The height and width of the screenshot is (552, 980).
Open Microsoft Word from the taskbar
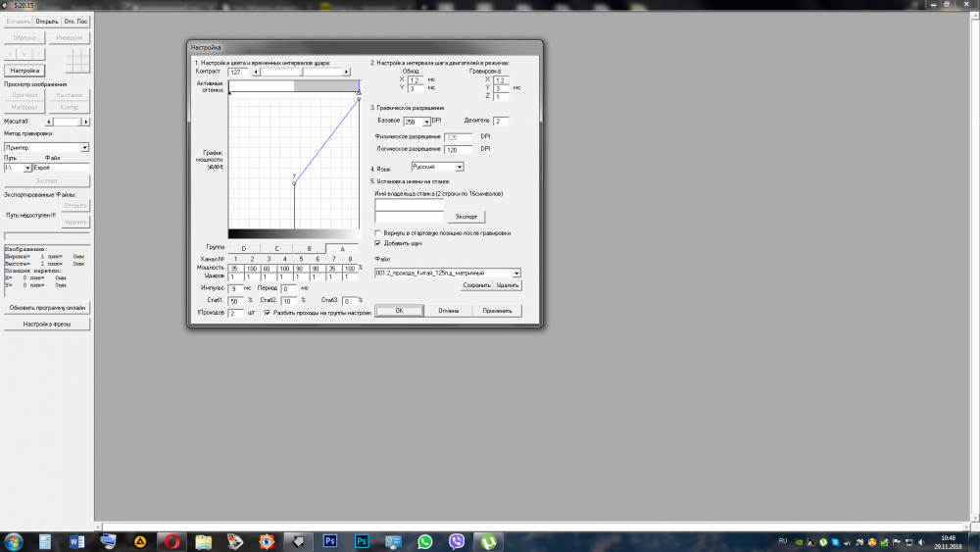(77, 541)
